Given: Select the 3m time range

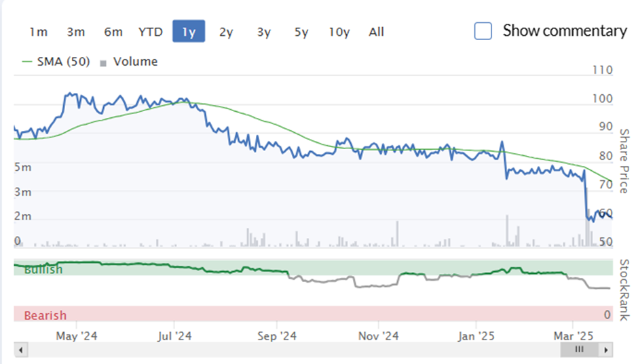Looking at the screenshot, I should tap(76, 32).
